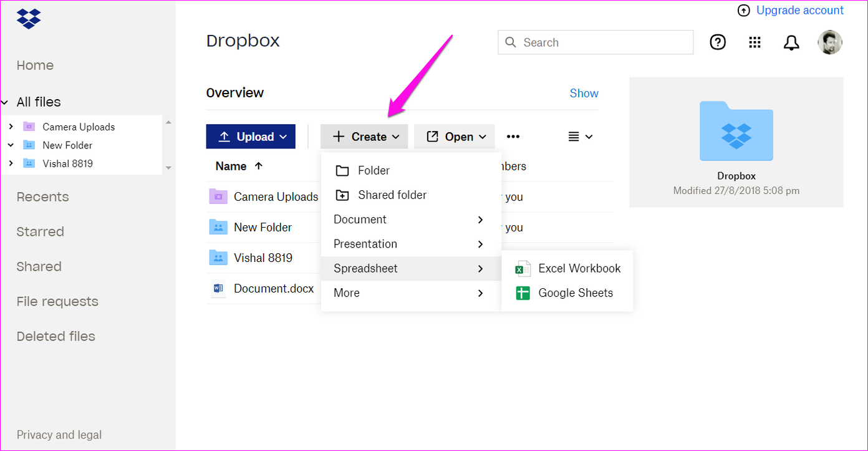Open the apps grid icon
868x451 pixels.
coord(755,42)
